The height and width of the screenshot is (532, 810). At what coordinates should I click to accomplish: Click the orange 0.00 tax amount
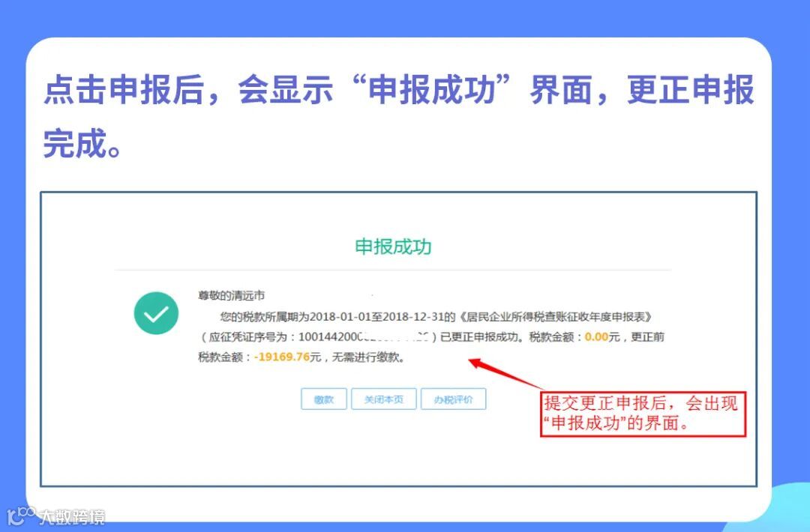[596, 337]
